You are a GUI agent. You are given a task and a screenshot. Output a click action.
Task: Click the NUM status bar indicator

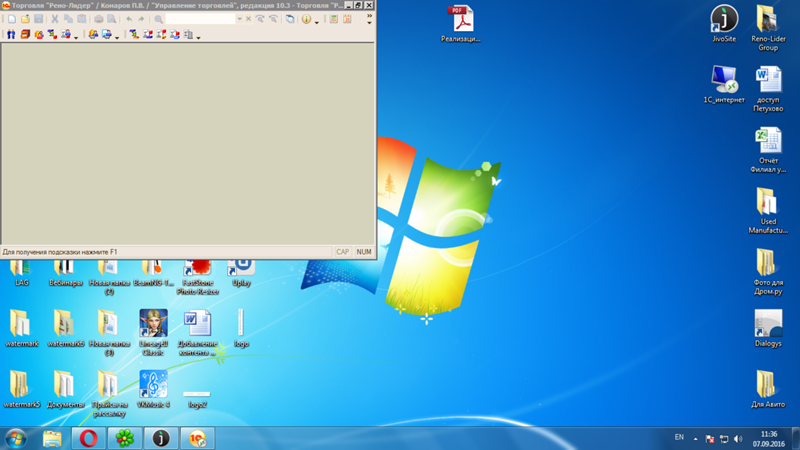364,252
